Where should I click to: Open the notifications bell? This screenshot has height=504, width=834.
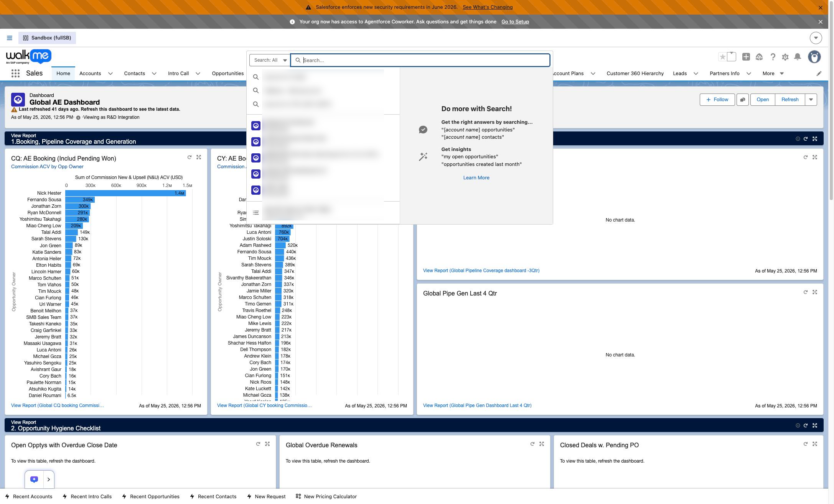[x=798, y=57]
